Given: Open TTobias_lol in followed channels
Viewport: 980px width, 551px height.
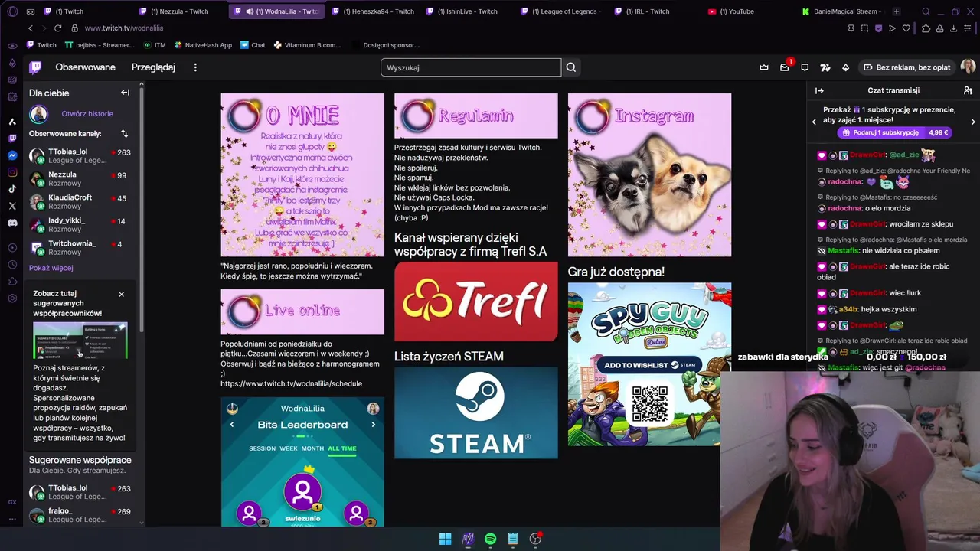Looking at the screenshot, I should [80, 156].
